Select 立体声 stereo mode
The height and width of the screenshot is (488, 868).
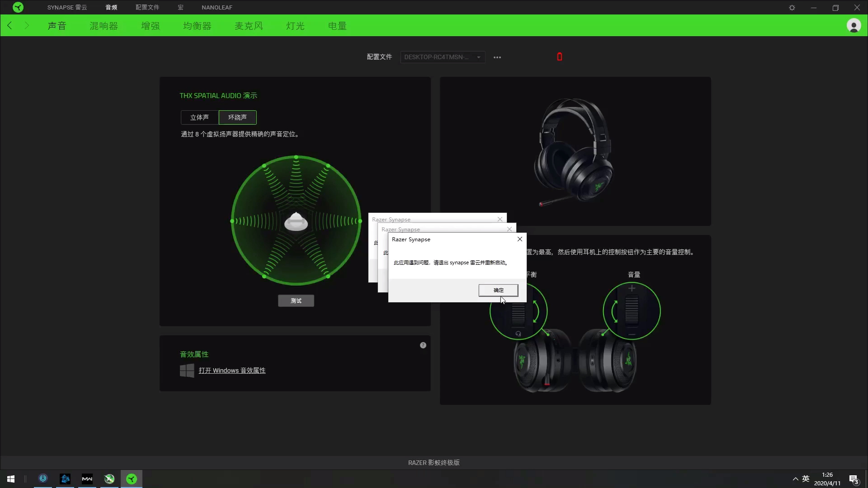[199, 117]
